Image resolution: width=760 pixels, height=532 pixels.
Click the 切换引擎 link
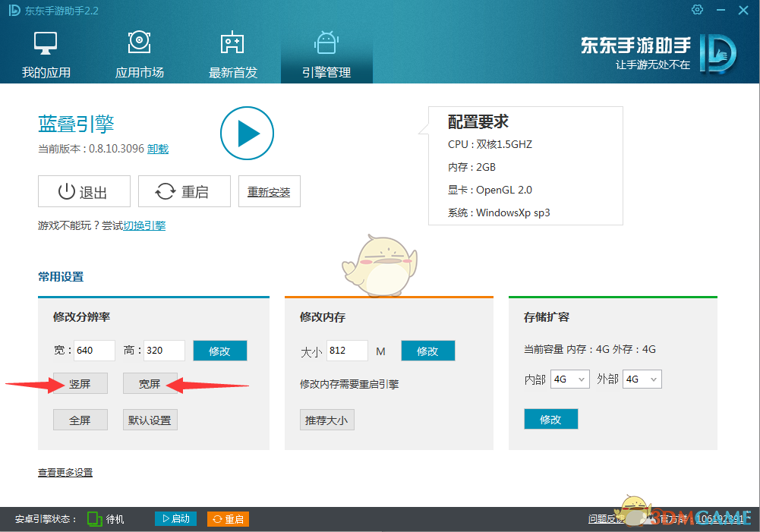click(x=144, y=225)
